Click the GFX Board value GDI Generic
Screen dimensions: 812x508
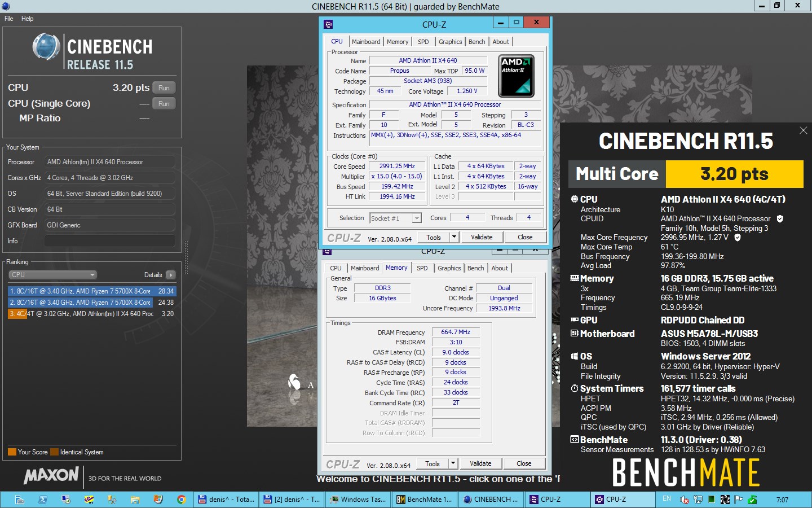click(x=109, y=225)
